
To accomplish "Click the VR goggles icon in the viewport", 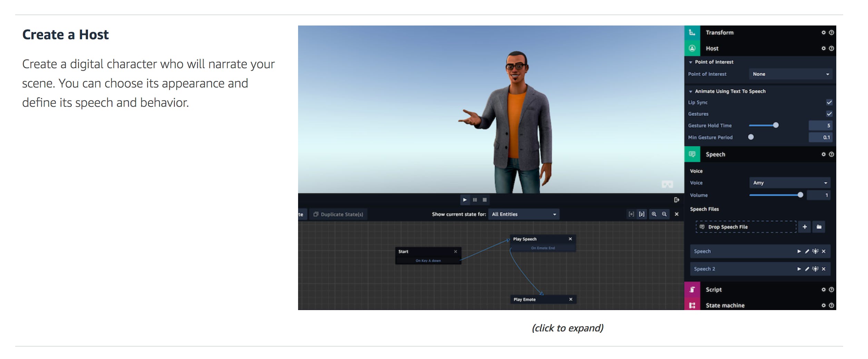I will (667, 184).
